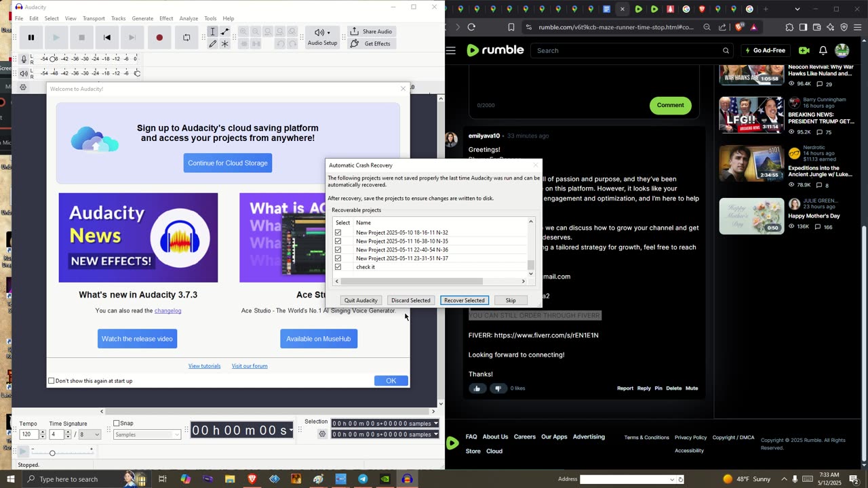This screenshot has width=868, height=488.
Task: Click Quit Audacity in crash recovery
Action: coord(361,300)
